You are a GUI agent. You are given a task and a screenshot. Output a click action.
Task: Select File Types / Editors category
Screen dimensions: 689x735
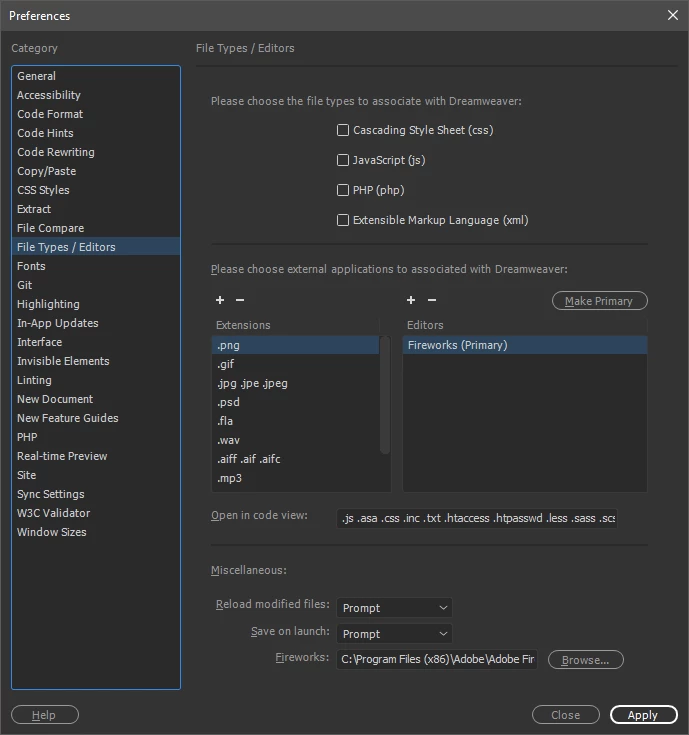pyautogui.click(x=96, y=247)
